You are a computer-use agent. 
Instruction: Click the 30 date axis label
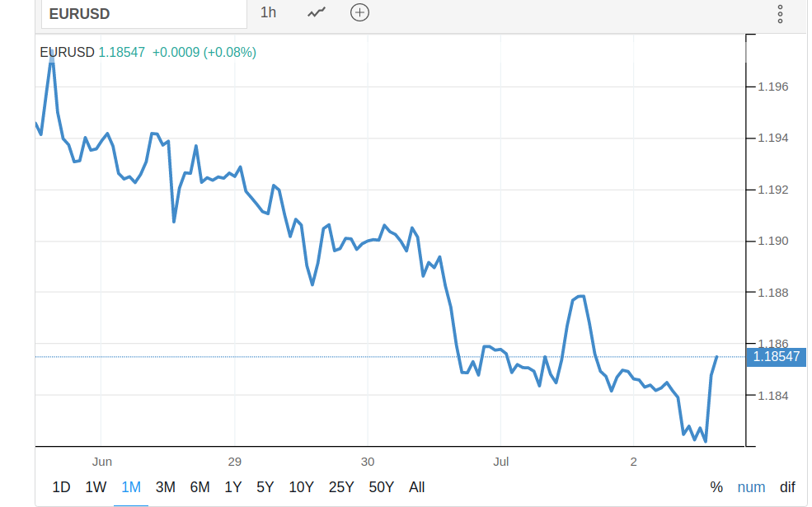click(368, 462)
